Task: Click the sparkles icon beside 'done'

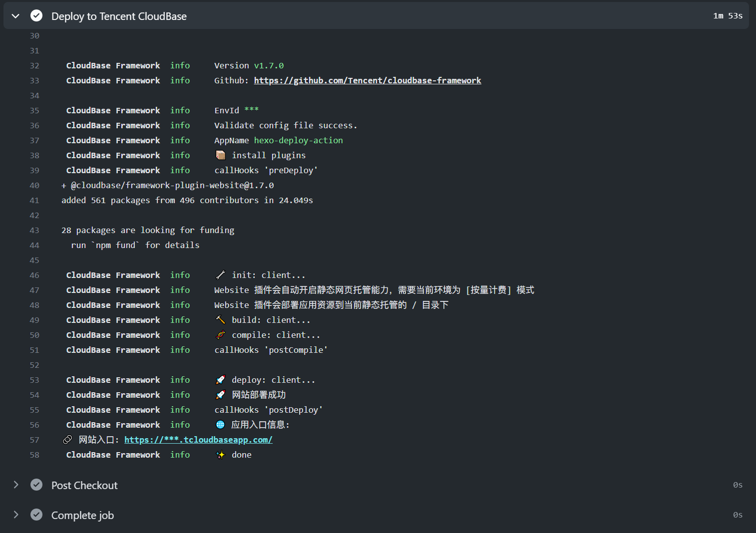Action: (220, 455)
